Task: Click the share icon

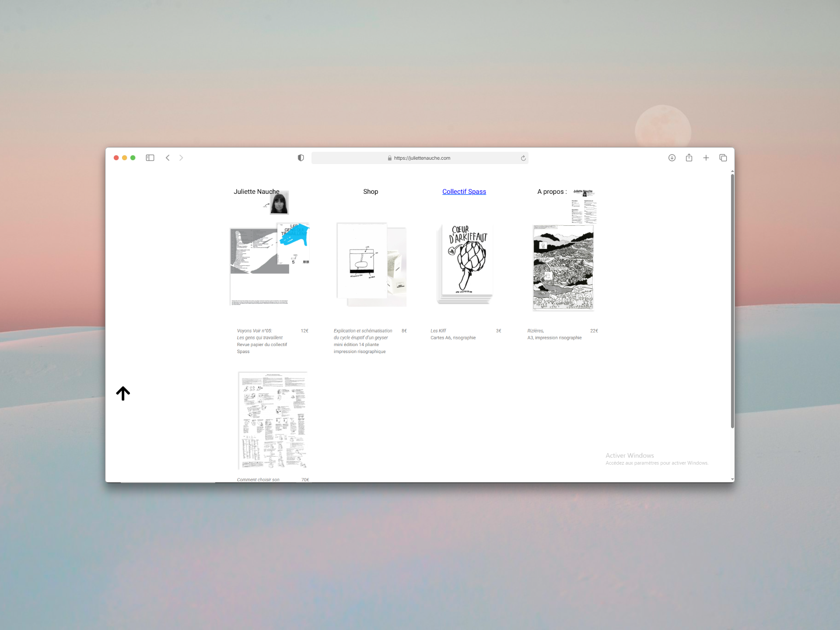Action: click(689, 158)
